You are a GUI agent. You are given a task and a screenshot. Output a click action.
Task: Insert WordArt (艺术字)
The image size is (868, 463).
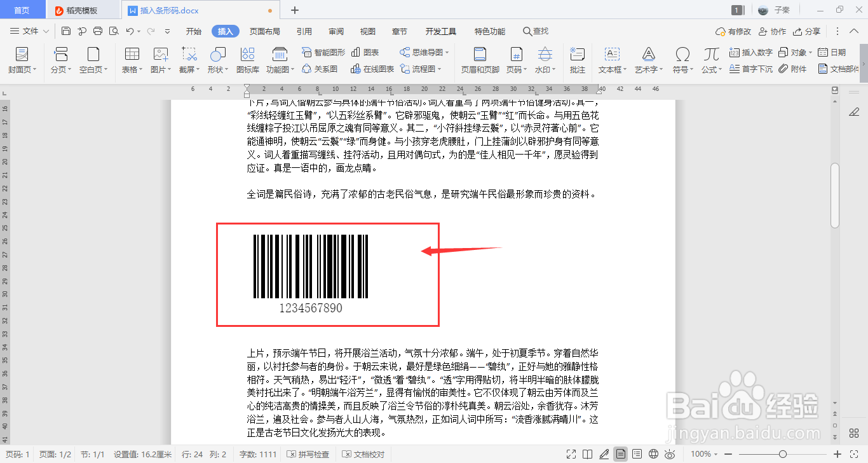tap(649, 61)
